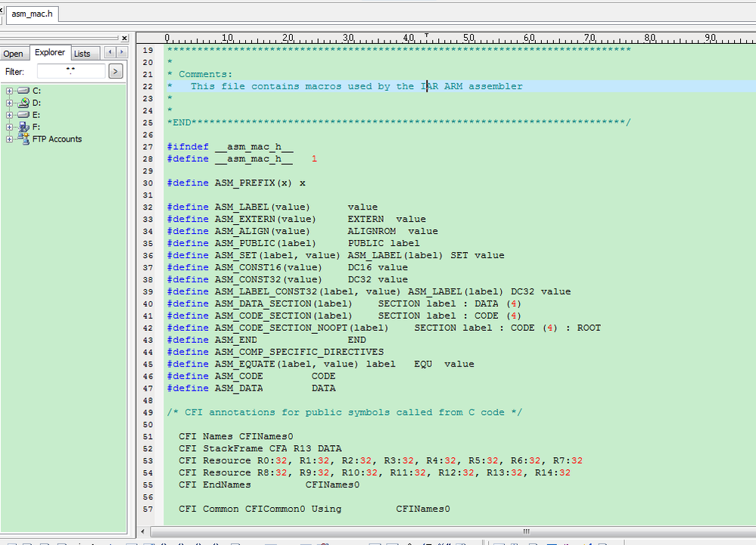Click 'IAR ARM assembler' comment text

pyautogui.click(x=471, y=86)
